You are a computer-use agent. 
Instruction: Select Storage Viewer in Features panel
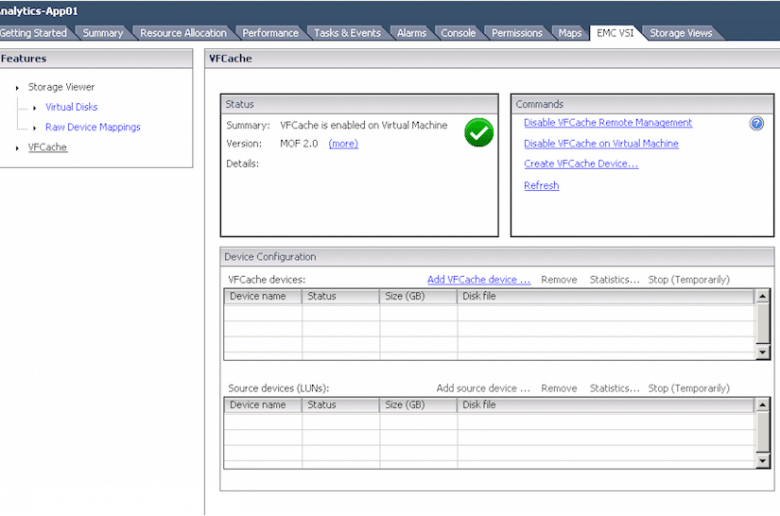(61, 87)
